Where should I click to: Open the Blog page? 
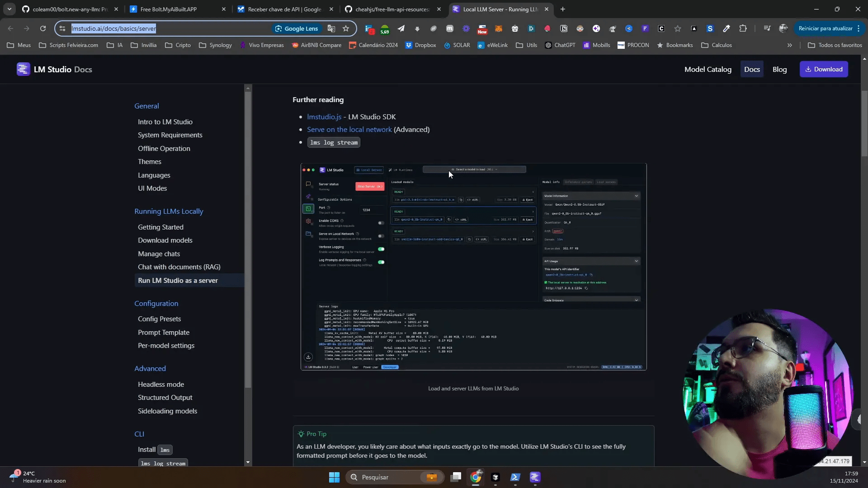coord(779,69)
